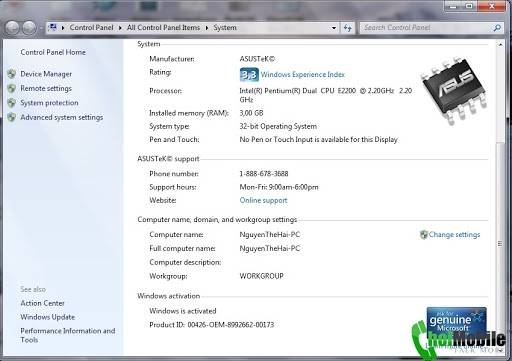Click the shield icon next to Device Manager
Image resolution: width=512 pixels, height=361 pixels.
(12, 74)
